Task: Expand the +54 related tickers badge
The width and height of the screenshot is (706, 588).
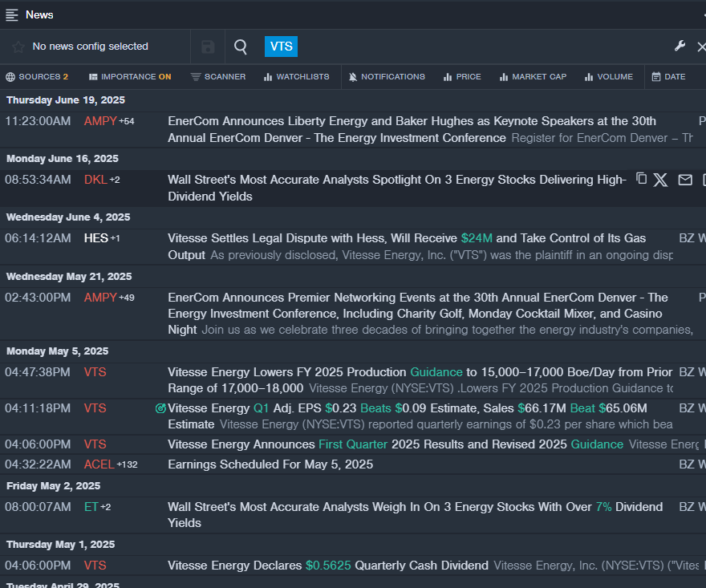Action: click(x=127, y=121)
